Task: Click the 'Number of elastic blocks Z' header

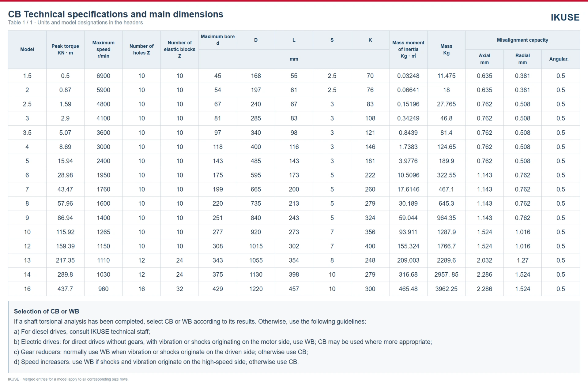Action: (179, 49)
